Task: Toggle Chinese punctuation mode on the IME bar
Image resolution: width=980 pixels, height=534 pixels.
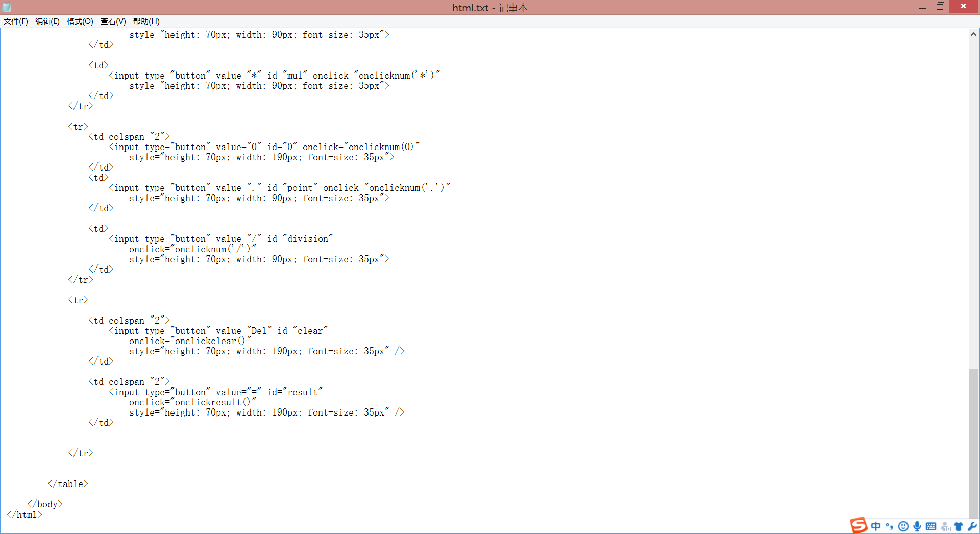Action: [x=889, y=526]
